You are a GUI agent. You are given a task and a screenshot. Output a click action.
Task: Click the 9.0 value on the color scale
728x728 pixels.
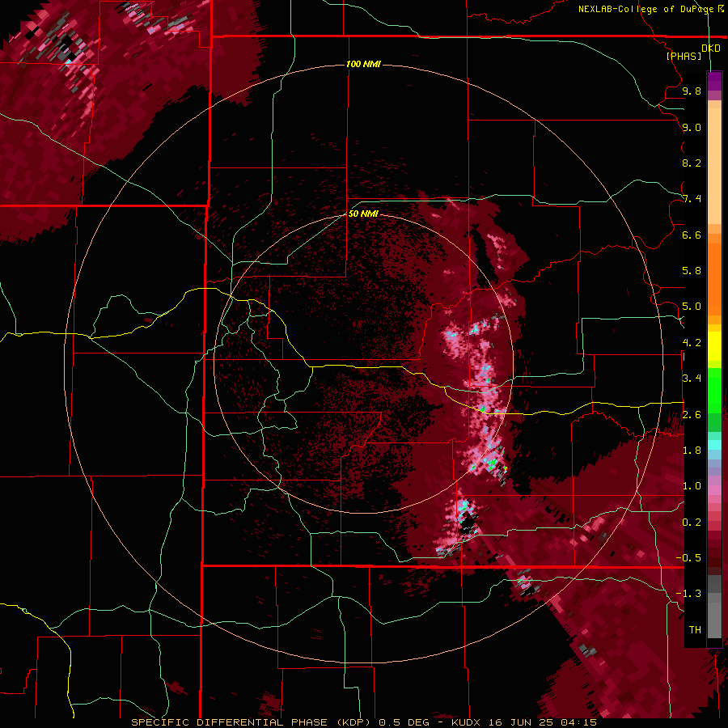click(x=692, y=127)
